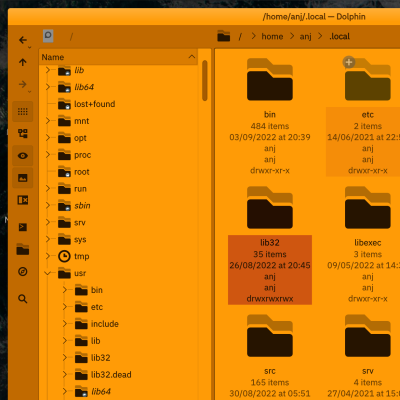Click the folder icon beside opt
Viewport: 400px width, 400px height.
[x=64, y=138]
